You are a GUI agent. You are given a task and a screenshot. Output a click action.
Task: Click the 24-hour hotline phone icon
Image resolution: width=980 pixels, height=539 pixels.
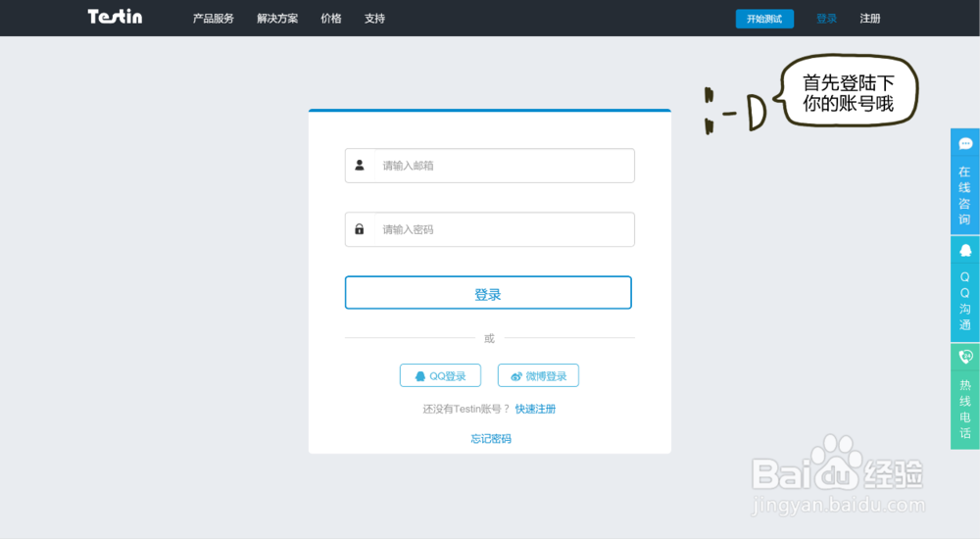pos(965,357)
